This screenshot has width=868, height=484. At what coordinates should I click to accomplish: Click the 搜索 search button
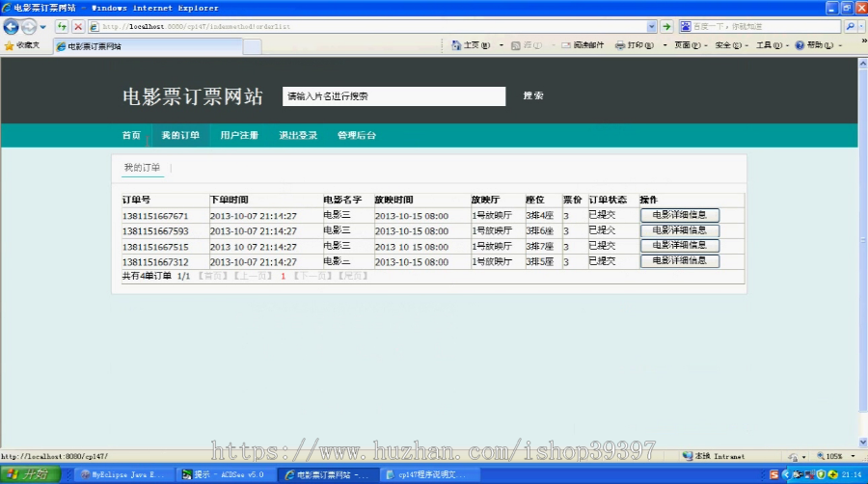pyautogui.click(x=533, y=95)
